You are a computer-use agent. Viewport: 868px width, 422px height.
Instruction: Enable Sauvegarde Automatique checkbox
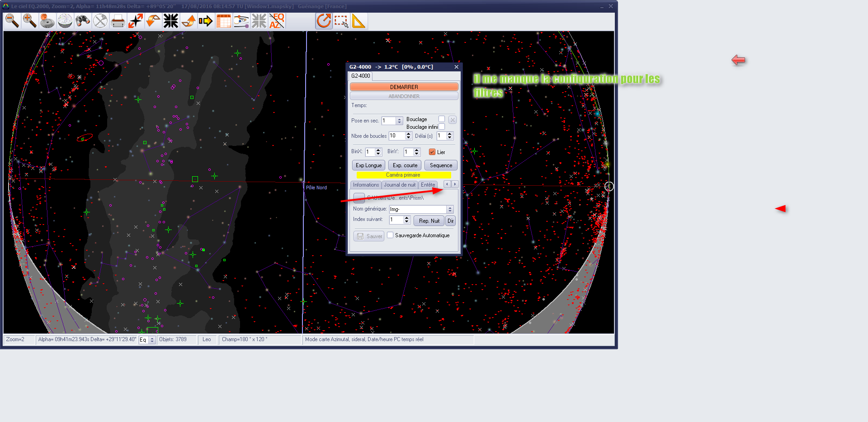(x=390, y=235)
